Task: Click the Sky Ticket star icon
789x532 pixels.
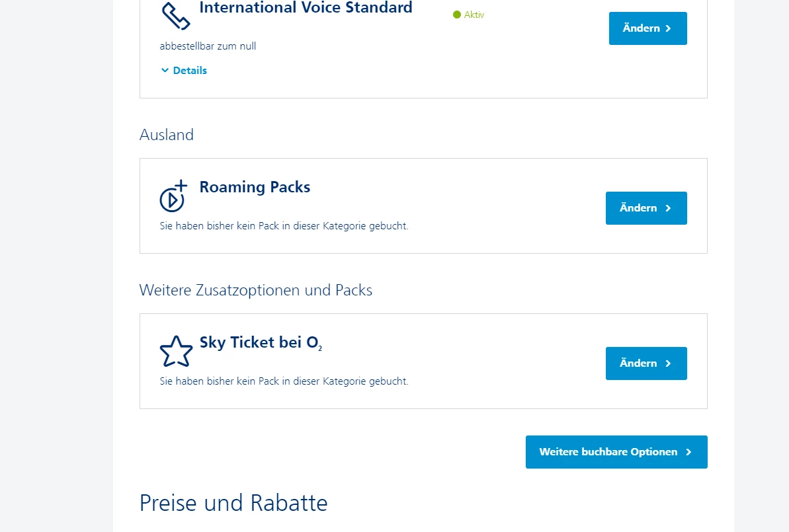Action: tap(176, 352)
